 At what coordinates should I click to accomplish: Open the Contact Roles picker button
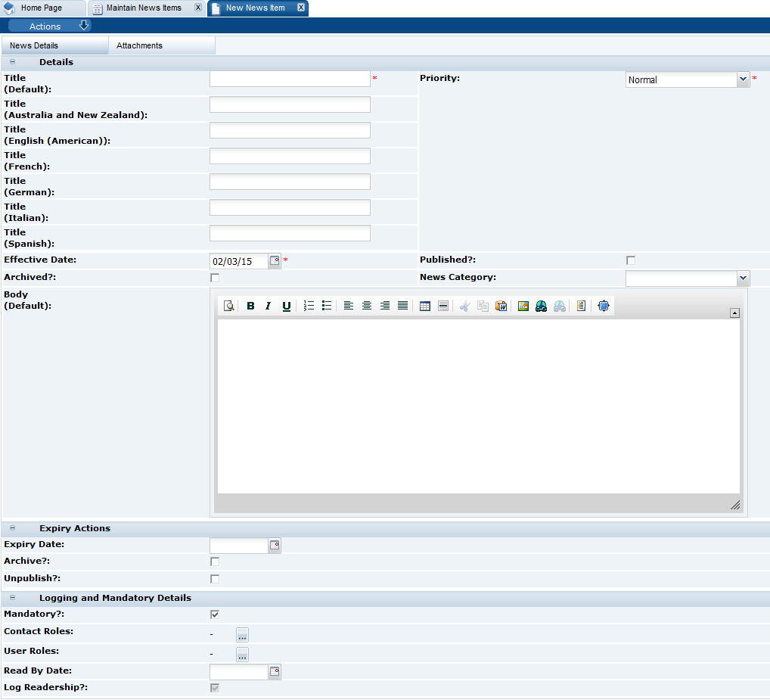(x=242, y=634)
